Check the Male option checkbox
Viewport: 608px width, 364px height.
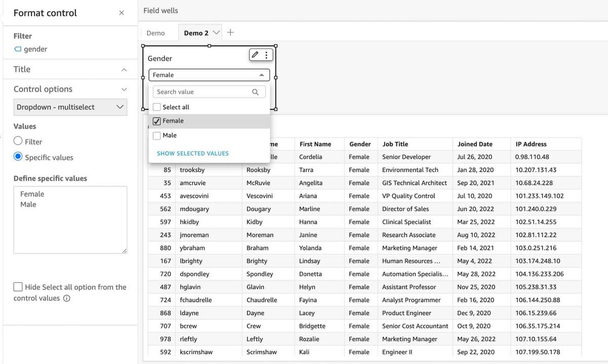pos(157,135)
